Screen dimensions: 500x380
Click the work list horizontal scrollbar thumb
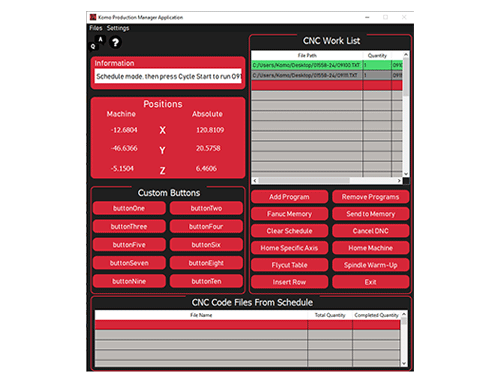click(x=304, y=180)
